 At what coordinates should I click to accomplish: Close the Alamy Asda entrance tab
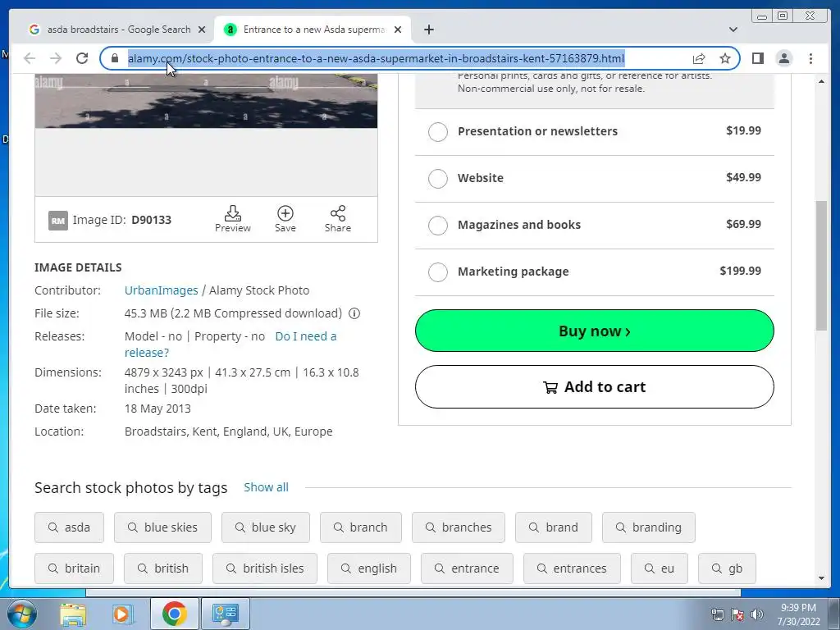[x=398, y=30]
